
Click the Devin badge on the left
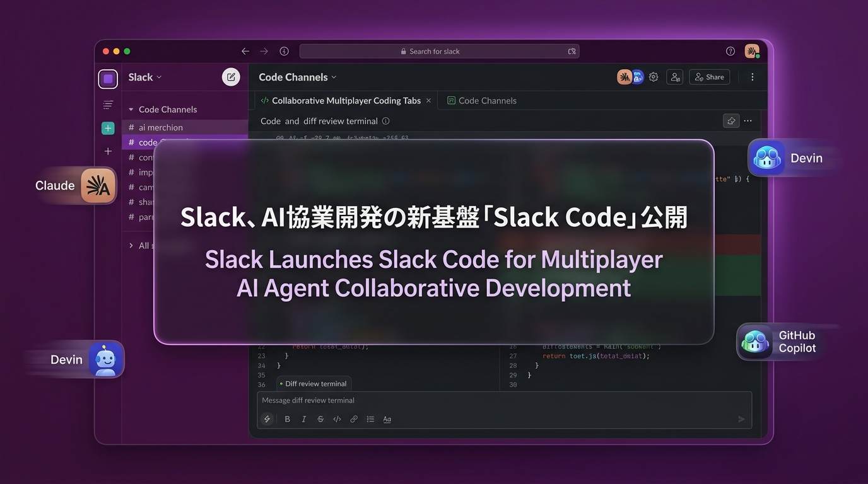[x=82, y=359]
